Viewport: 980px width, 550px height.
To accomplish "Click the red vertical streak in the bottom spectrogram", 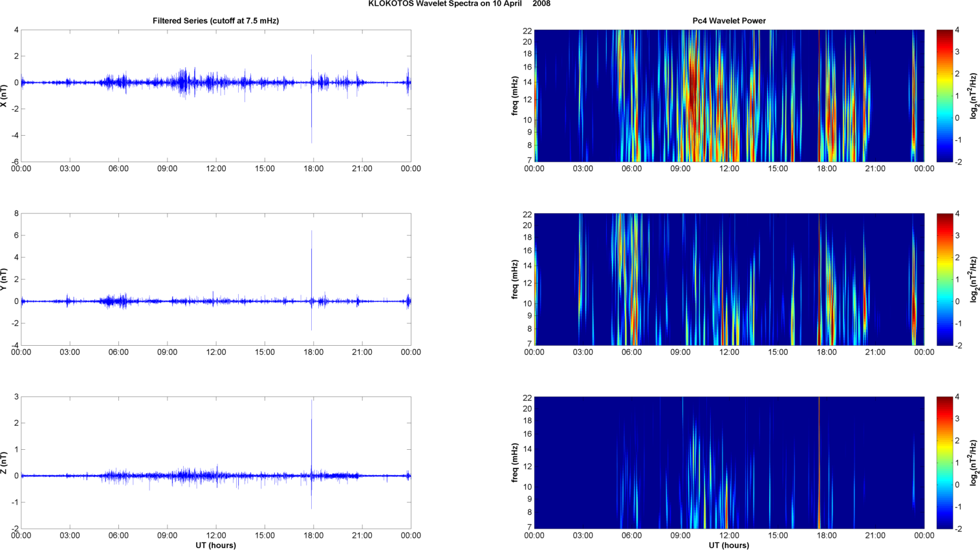I will click(819, 463).
